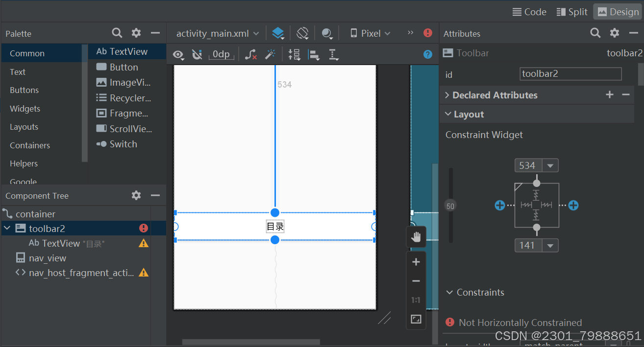Click the width 534 value dropdown field
Screen dimensions: 644x347
tap(536, 165)
